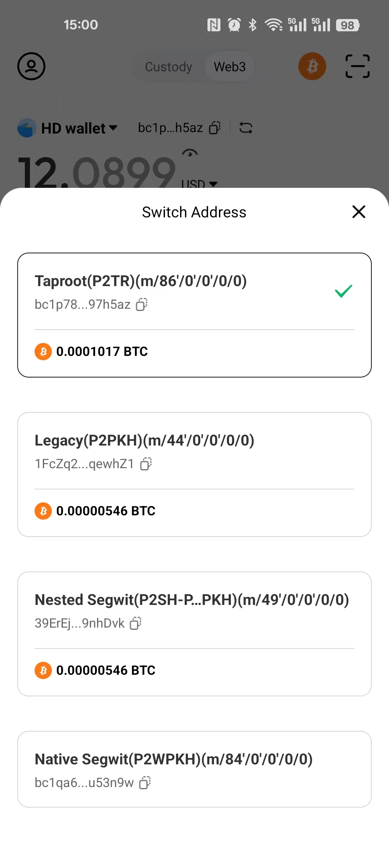Open the QR scan icon
Image resolution: width=389 pixels, height=868 pixels.
pos(357,66)
